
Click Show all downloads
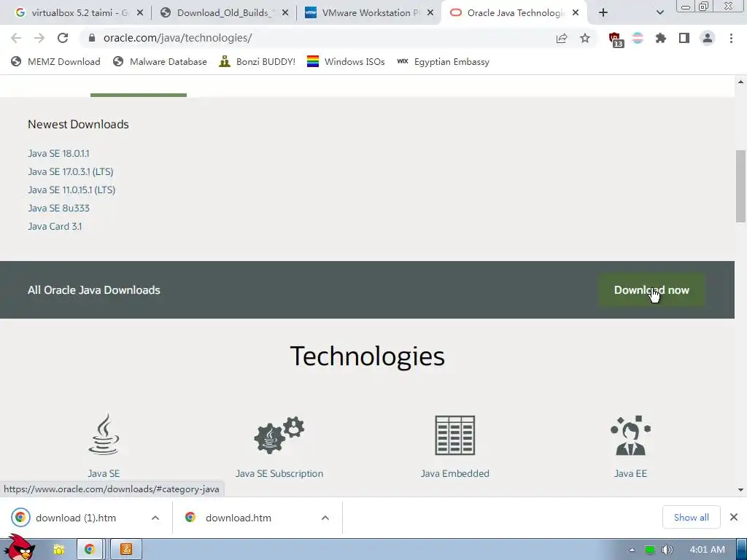point(692,517)
